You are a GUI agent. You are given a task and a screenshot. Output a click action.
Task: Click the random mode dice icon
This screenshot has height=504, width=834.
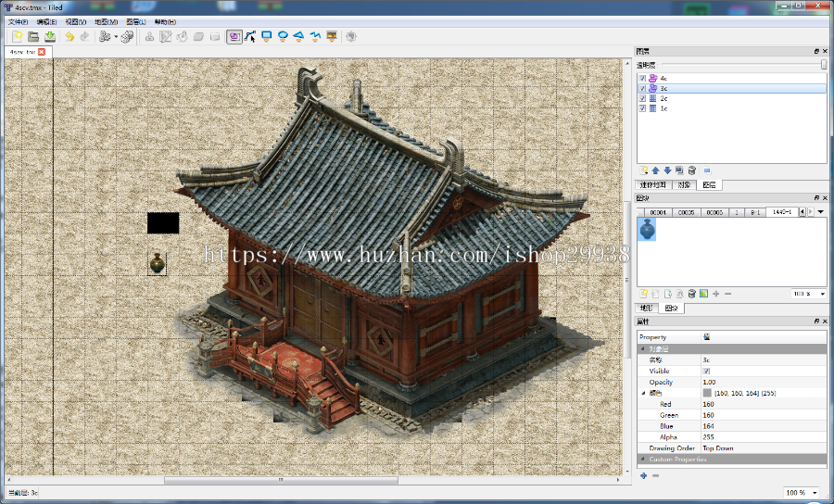(x=127, y=36)
